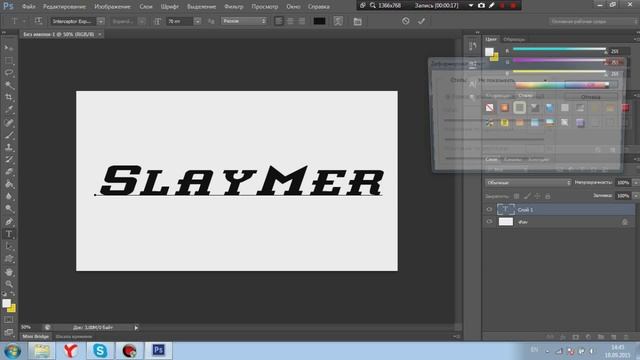Select the Move tool

9,48
